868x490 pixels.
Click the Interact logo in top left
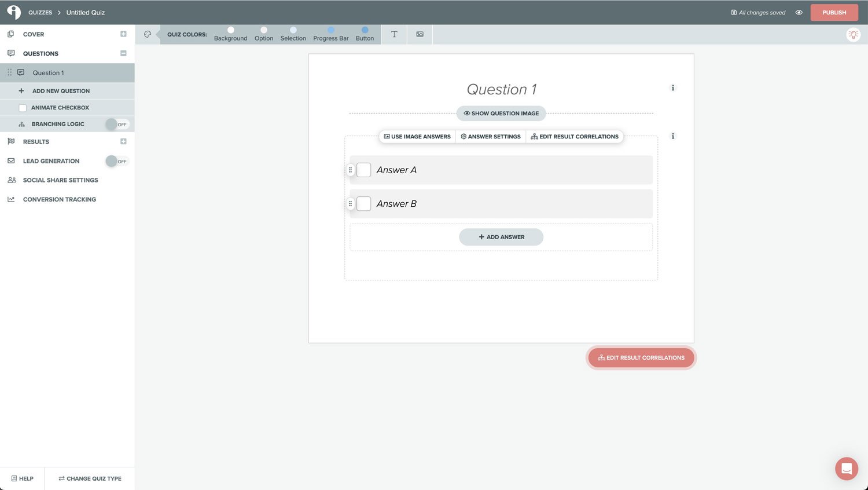pyautogui.click(x=14, y=12)
